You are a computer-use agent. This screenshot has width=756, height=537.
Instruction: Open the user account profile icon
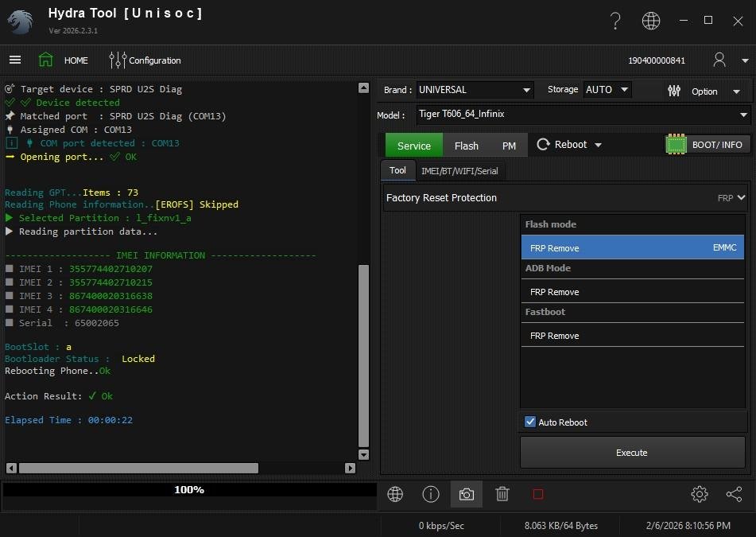click(719, 60)
